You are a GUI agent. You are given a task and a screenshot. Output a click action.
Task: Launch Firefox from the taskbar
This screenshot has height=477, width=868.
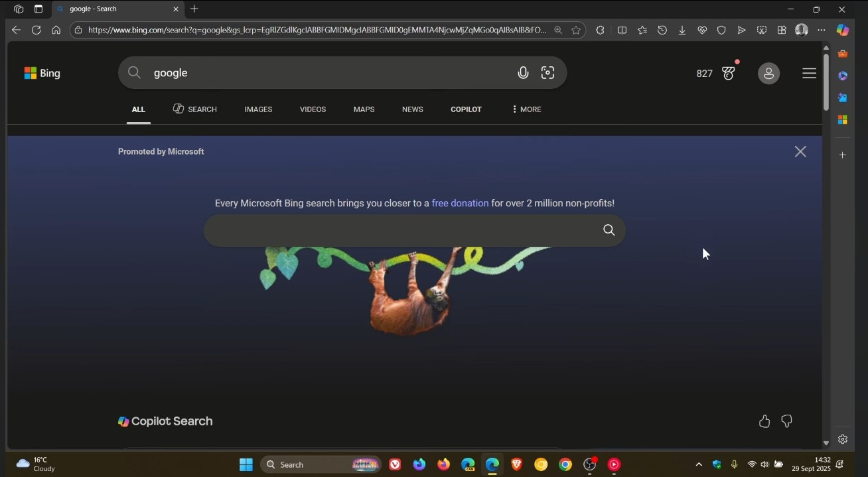(444, 464)
